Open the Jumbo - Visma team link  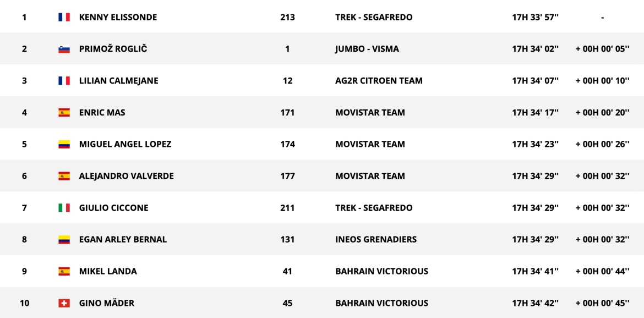pos(367,49)
